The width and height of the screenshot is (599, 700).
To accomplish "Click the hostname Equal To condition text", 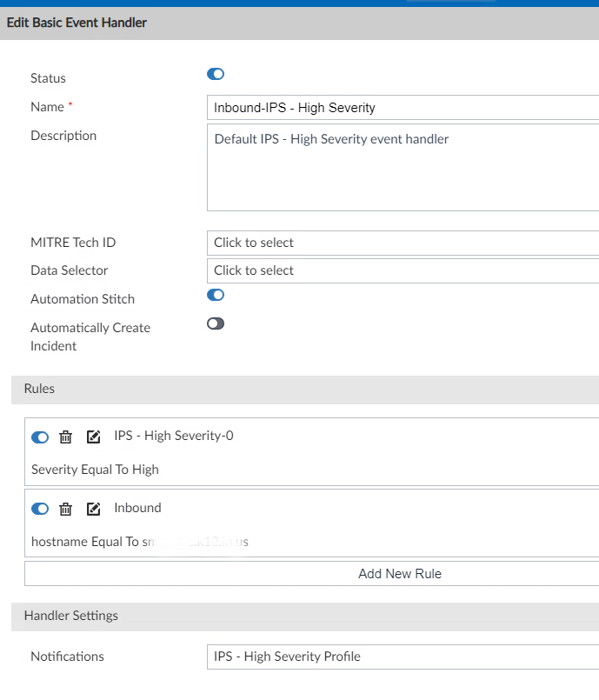I will pyautogui.click(x=140, y=542).
